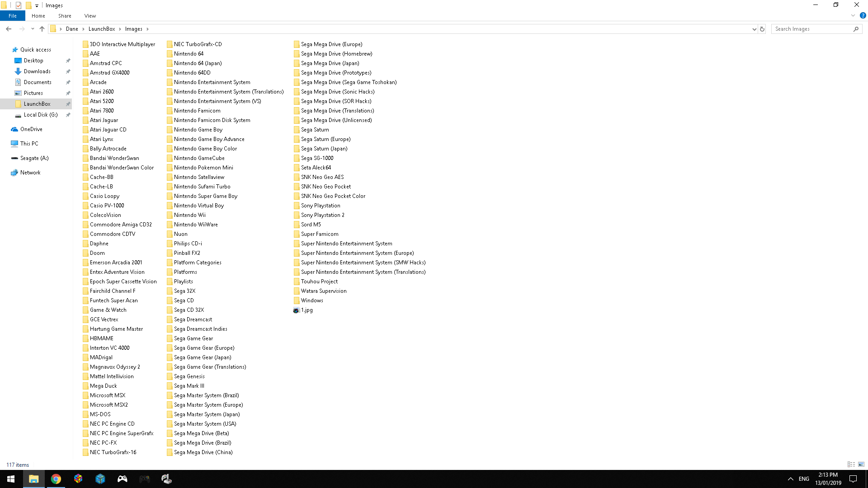The width and height of the screenshot is (868, 488).
Task: Click LaunchBox in the breadcrumb path
Action: tap(102, 29)
